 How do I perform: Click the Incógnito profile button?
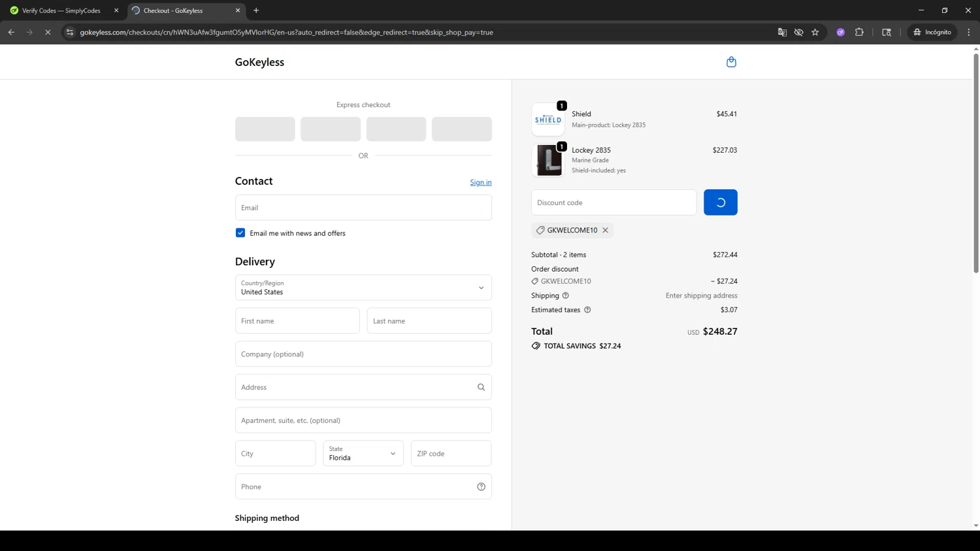pos(932,32)
